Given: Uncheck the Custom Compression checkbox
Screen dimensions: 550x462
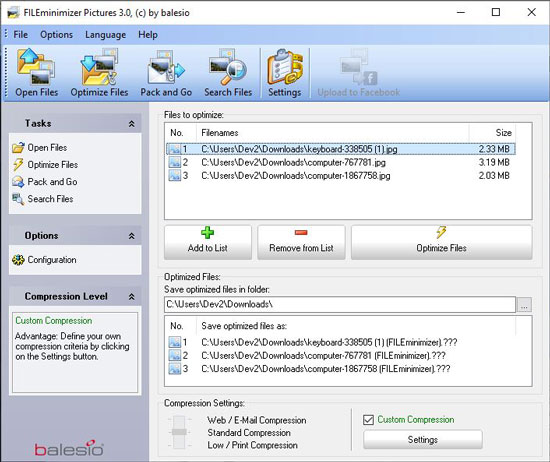Looking at the screenshot, I should point(368,420).
